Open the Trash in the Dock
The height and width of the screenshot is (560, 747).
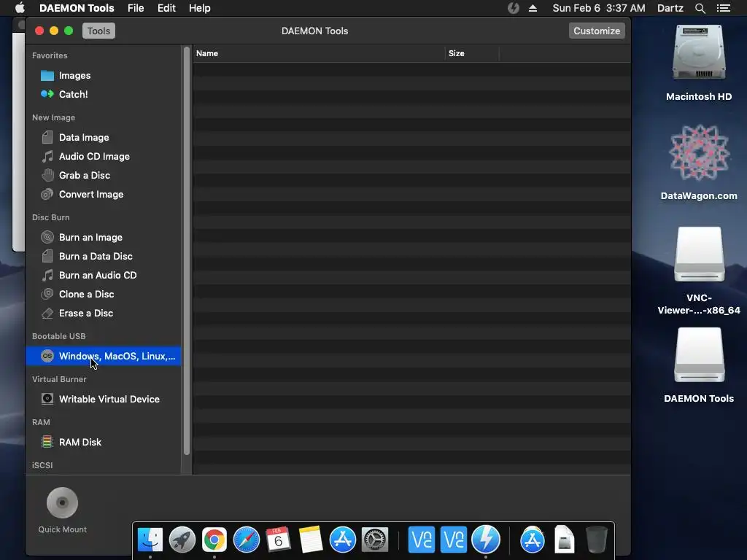click(596, 540)
